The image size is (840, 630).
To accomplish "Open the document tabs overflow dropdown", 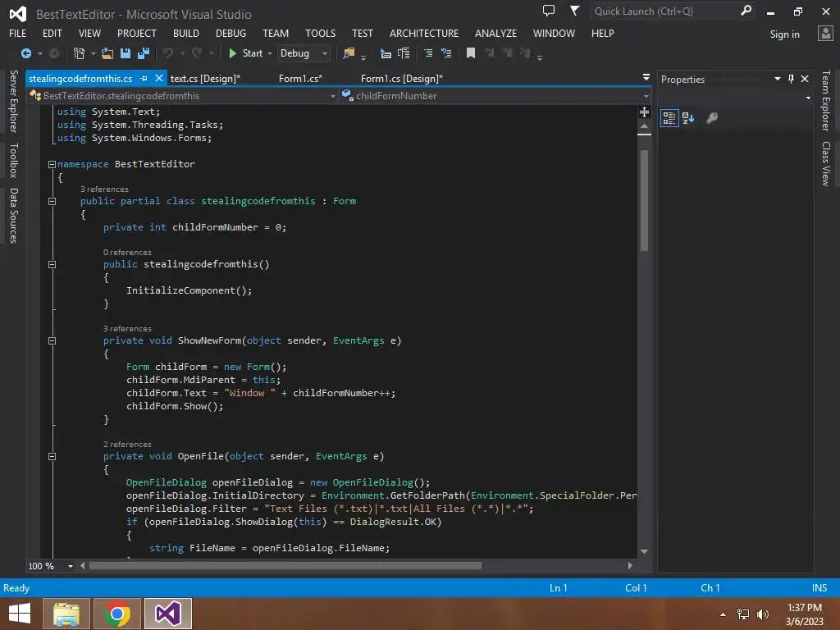I will (x=646, y=77).
